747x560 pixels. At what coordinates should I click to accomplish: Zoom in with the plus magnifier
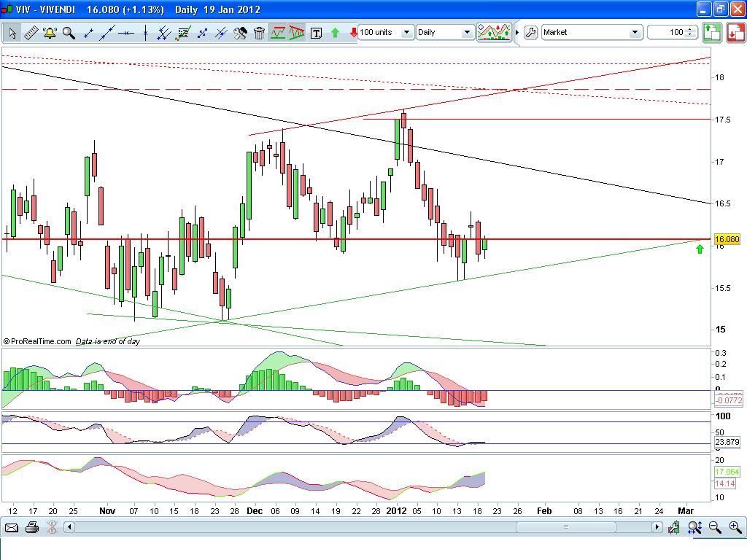[735, 527]
